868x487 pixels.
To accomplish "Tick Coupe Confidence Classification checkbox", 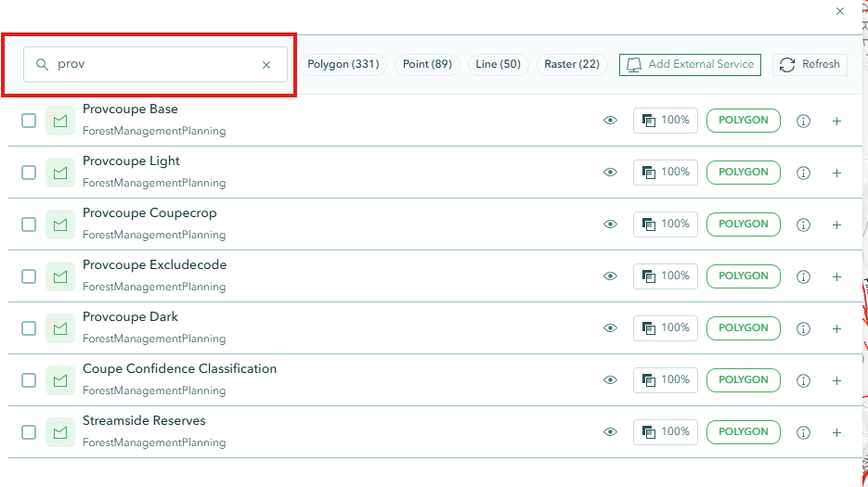I will click(x=29, y=380).
